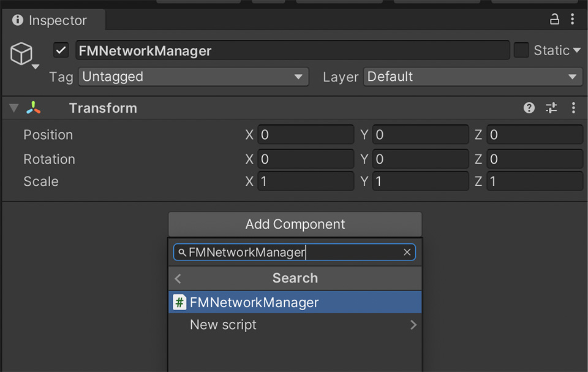Open the Static flags dropdown arrow

[x=577, y=51]
